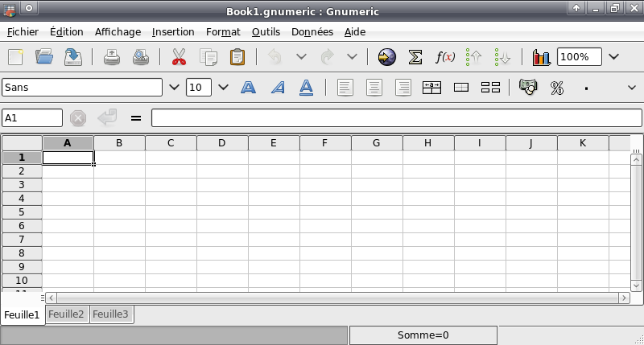Open the Insertion menu
644x345 pixels.
(x=173, y=32)
